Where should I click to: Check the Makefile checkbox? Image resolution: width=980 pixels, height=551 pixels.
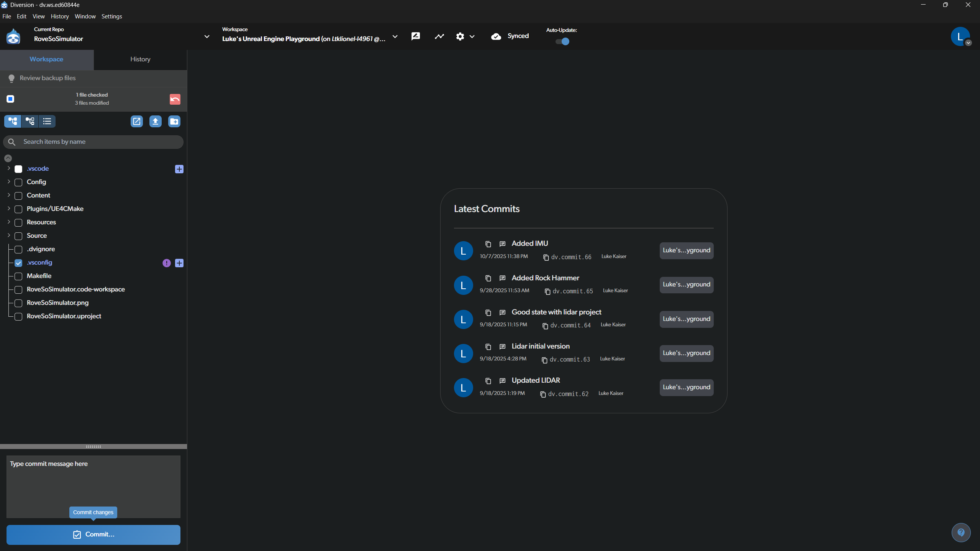tap(18, 276)
